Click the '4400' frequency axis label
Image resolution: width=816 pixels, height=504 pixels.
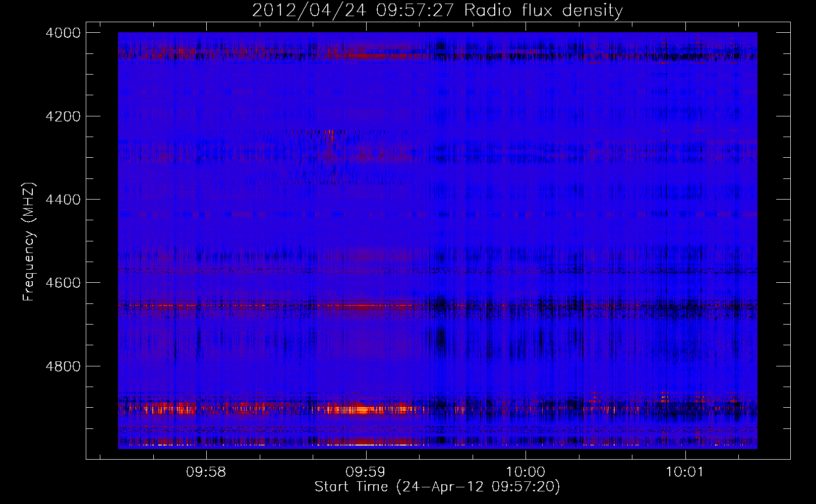point(63,200)
